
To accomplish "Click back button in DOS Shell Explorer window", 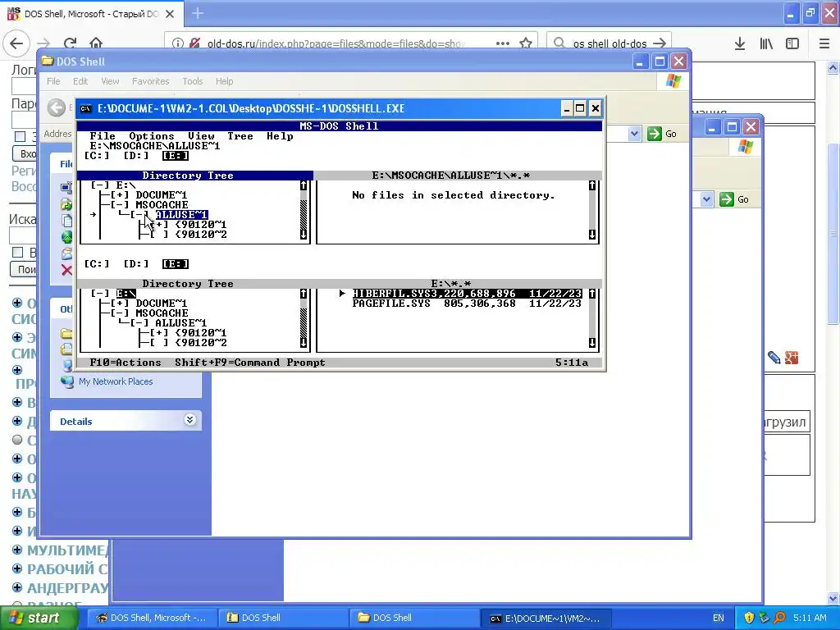I will (x=57, y=107).
